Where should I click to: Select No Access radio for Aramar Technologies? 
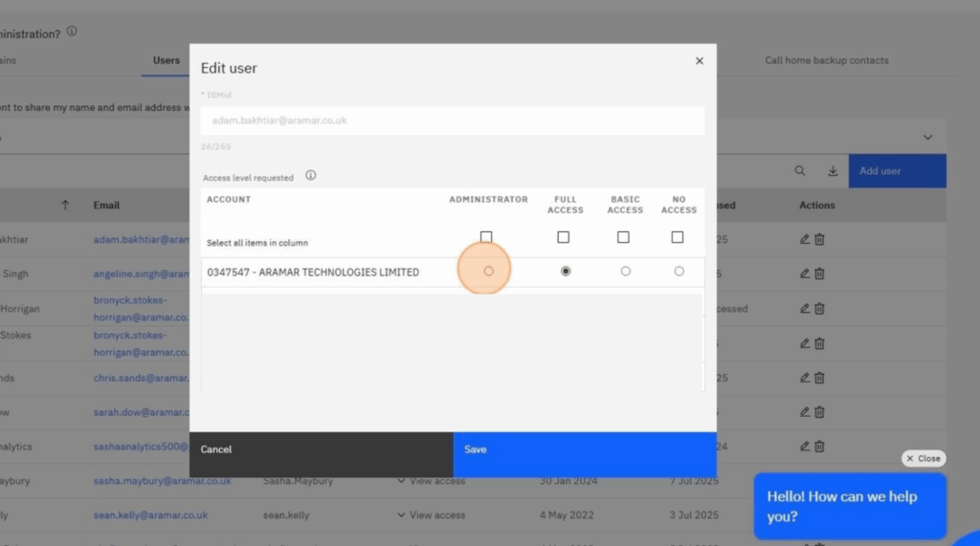pyautogui.click(x=679, y=272)
